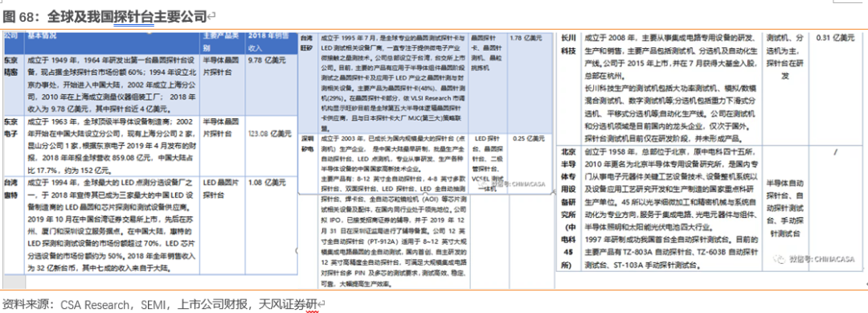Screen dimensions: 868x313
Task: Select the 主要产品类别 column header
Action: (x=223, y=43)
